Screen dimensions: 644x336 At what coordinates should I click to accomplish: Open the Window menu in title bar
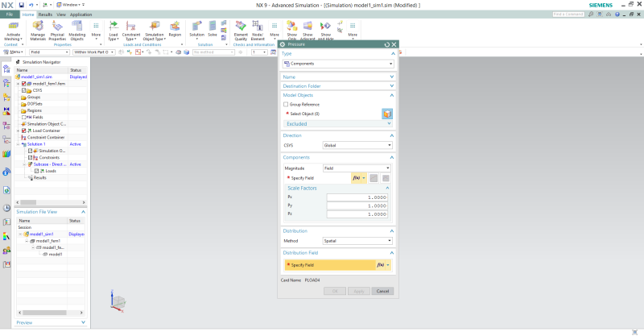71,5
